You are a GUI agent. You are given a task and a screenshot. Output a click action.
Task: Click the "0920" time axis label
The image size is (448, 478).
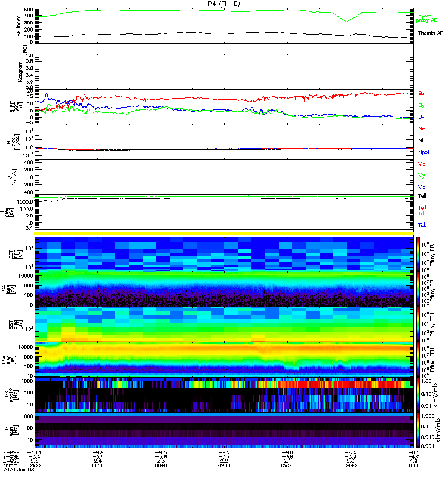click(x=287, y=465)
